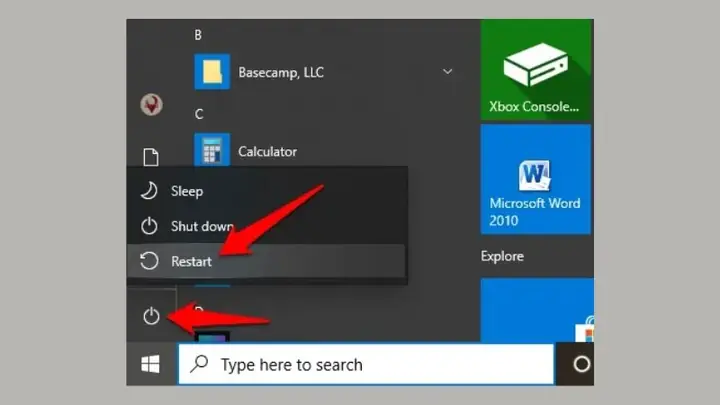Image resolution: width=720 pixels, height=405 pixels.
Task: Click the Explore group heading
Action: (502, 256)
